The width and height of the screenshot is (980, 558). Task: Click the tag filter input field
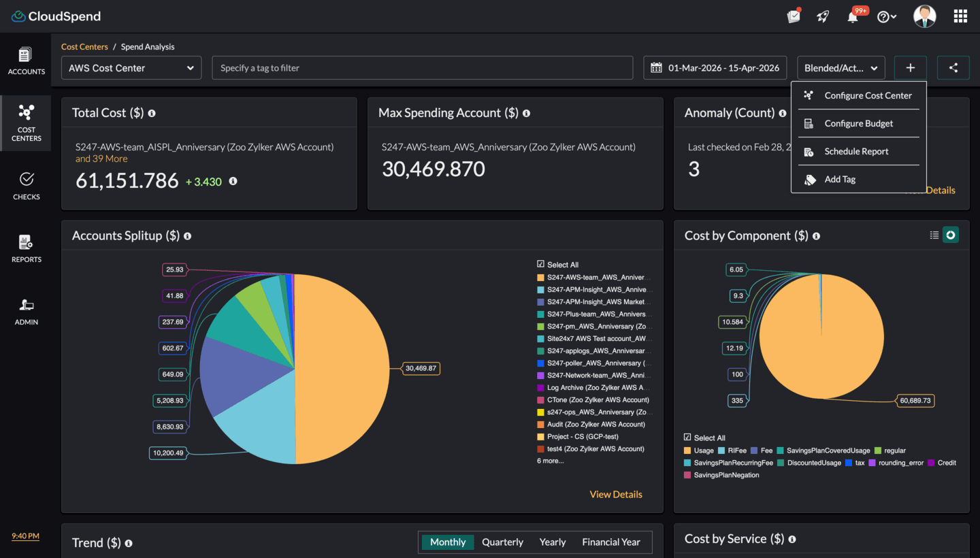click(x=422, y=67)
